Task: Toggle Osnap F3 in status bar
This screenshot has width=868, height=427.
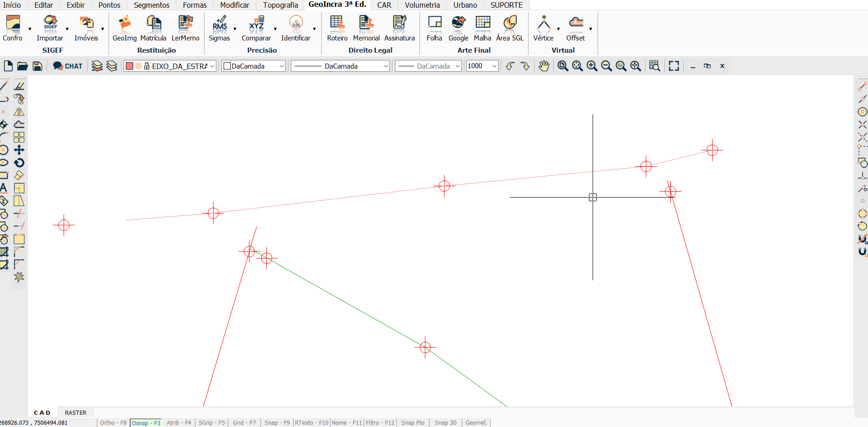Action: [x=146, y=423]
